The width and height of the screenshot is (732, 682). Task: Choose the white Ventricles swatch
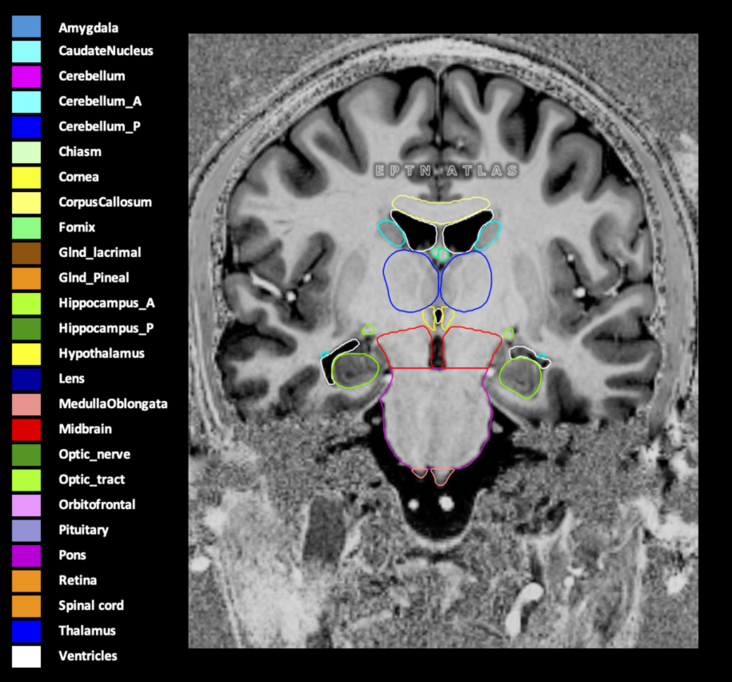[x=26, y=656]
